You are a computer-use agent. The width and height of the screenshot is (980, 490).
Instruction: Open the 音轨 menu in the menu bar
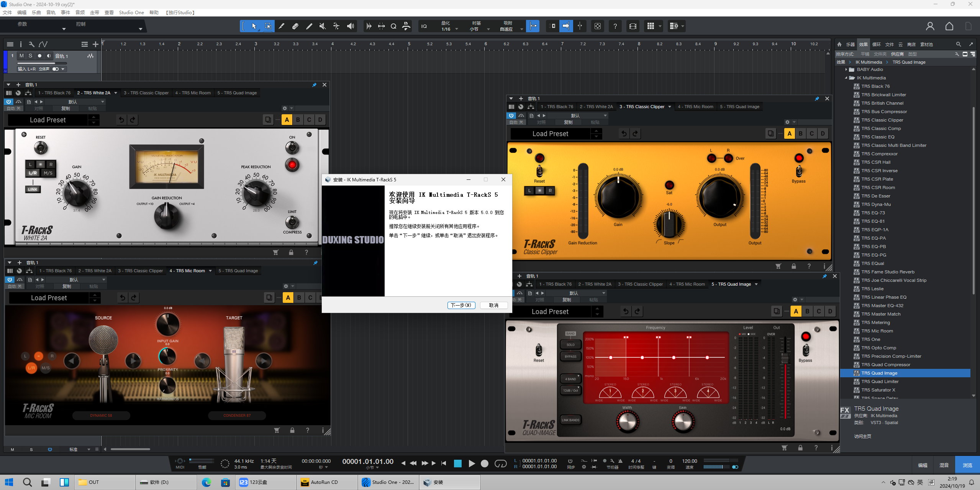click(51, 12)
